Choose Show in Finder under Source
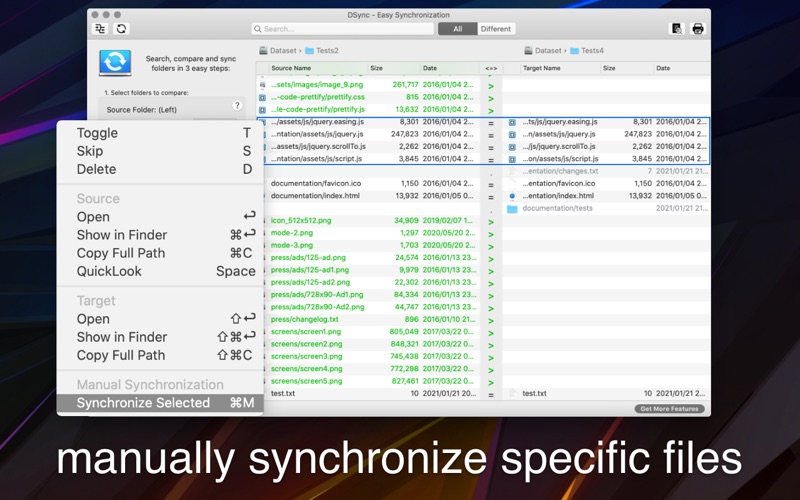This screenshot has height=500, width=800. click(160, 235)
